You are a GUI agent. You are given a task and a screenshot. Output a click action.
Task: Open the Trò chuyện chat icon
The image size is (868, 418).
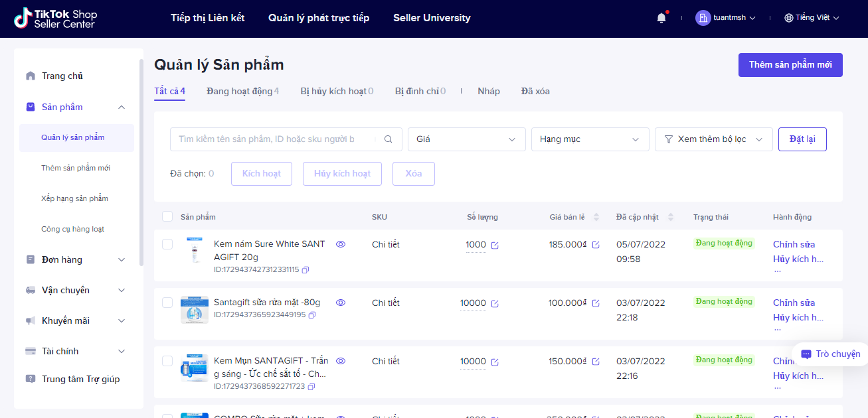point(806,354)
